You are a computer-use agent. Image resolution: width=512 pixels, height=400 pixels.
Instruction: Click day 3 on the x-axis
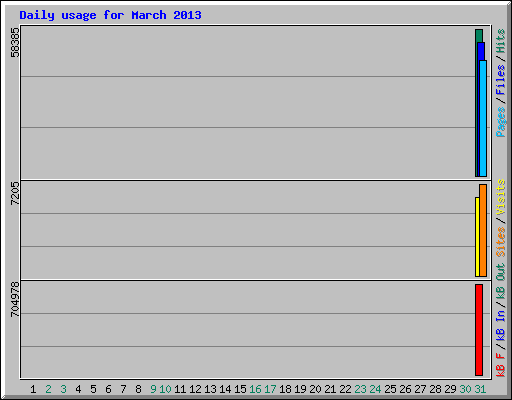(x=63, y=389)
